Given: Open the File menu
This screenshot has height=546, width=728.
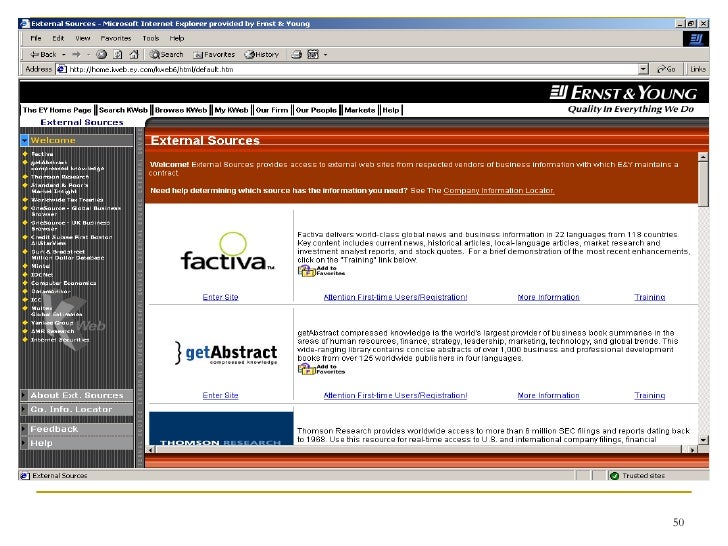Looking at the screenshot, I should coord(36,38).
